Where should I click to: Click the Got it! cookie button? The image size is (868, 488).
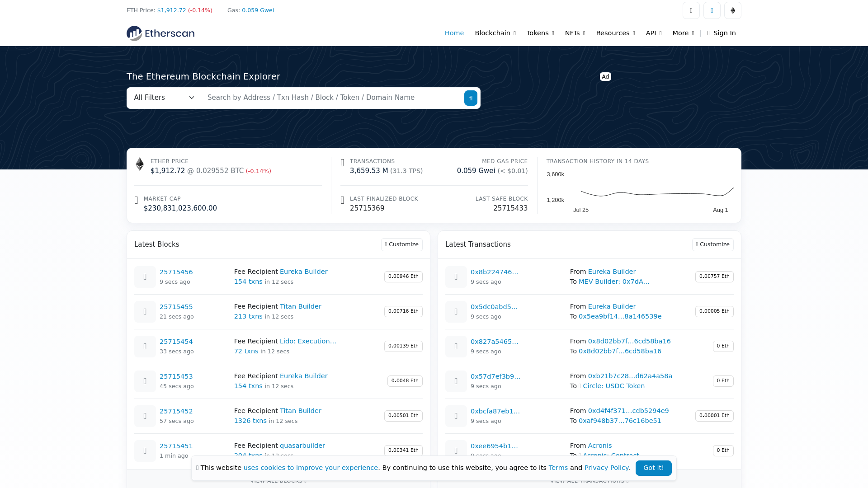[x=654, y=468]
